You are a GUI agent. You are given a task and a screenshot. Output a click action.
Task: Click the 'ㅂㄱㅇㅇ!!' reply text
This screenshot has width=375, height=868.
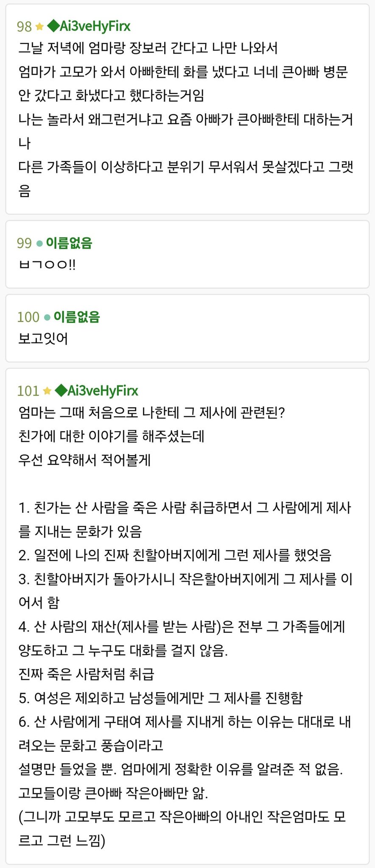pyautogui.click(x=47, y=265)
